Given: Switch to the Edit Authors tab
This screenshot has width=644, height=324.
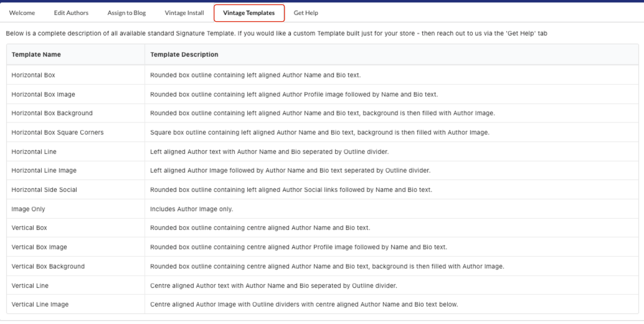Looking at the screenshot, I should [x=71, y=13].
